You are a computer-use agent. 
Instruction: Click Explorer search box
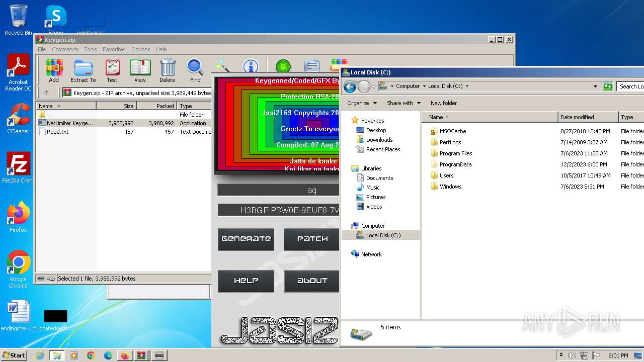(x=630, y=86)
